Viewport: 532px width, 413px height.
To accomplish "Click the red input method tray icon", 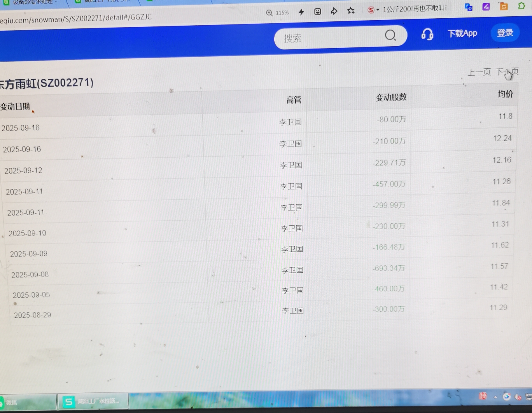I will [x=483, y=396].
